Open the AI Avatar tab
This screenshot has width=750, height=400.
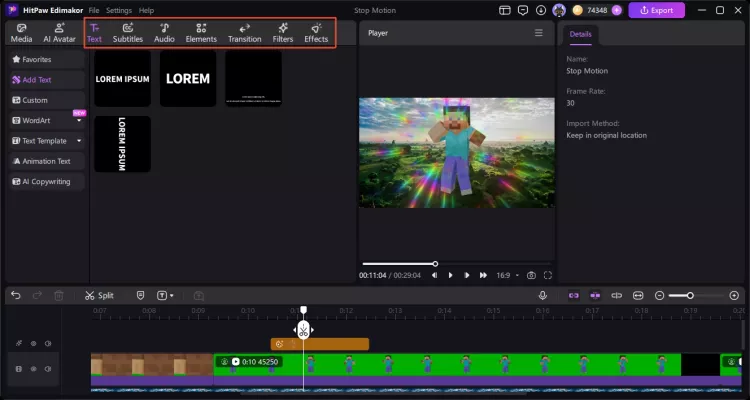[59, 33]
